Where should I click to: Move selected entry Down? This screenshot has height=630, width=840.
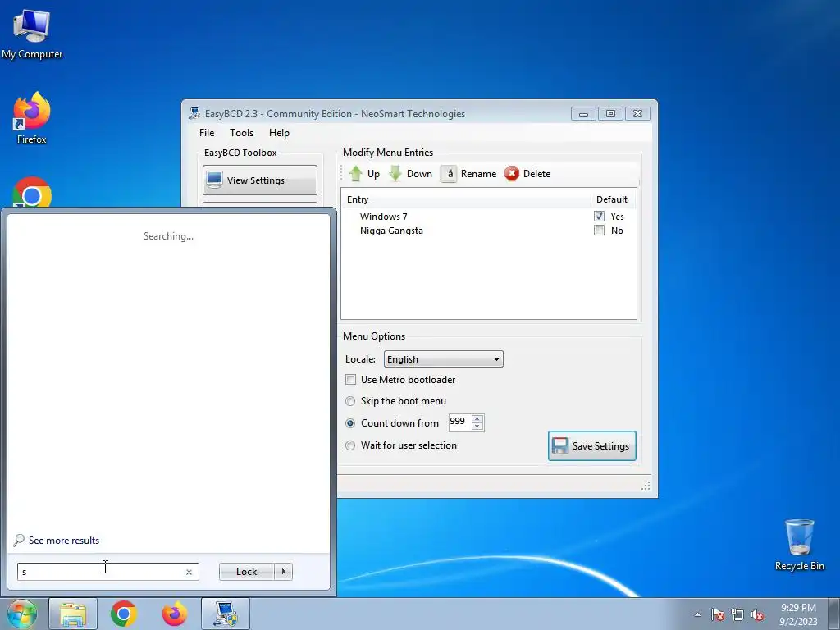point(410,174)
